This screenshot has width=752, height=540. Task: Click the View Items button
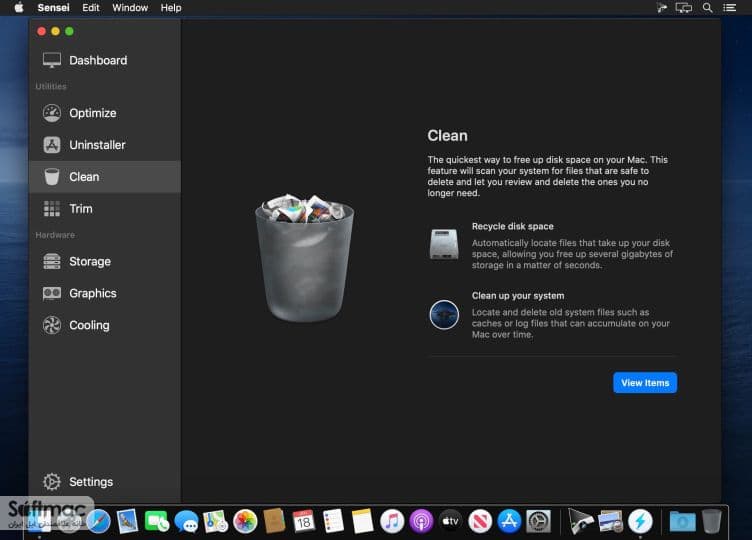click(645, 383)
